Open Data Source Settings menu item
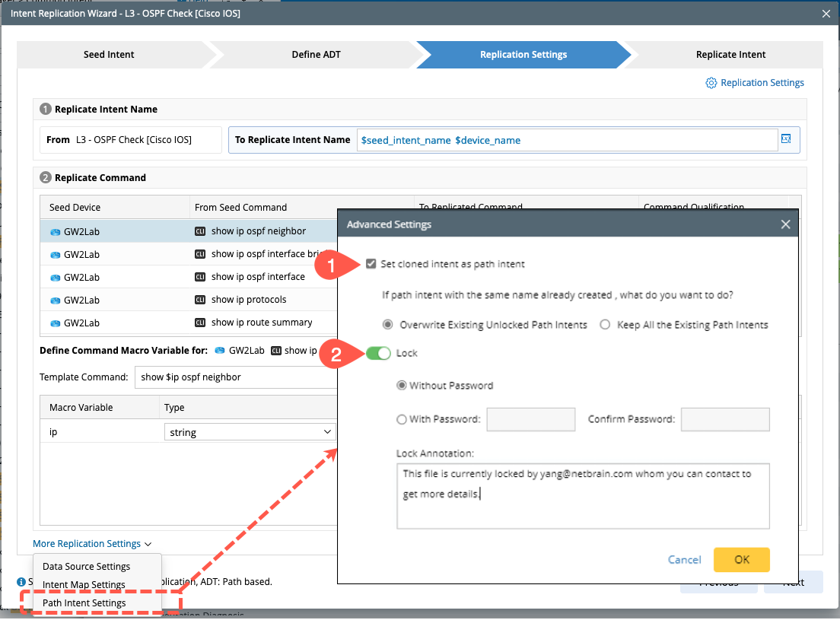The image size is (840, 620). click(86, 567)
